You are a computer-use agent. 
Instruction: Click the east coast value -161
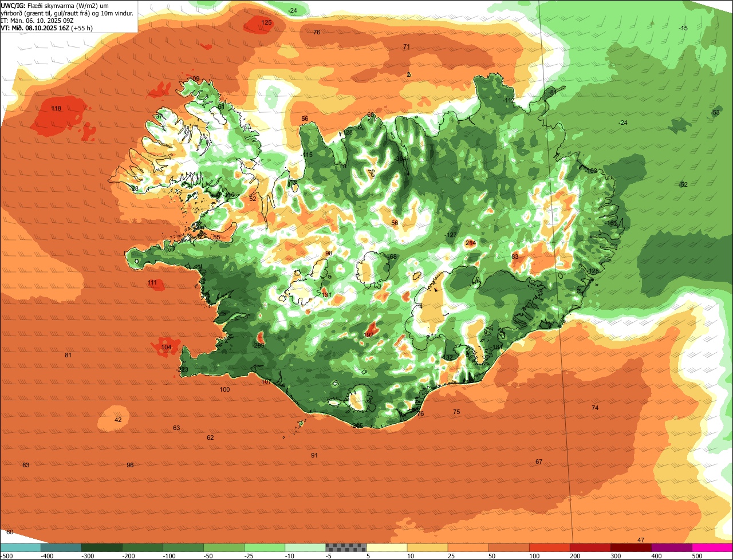coord(611,223)
